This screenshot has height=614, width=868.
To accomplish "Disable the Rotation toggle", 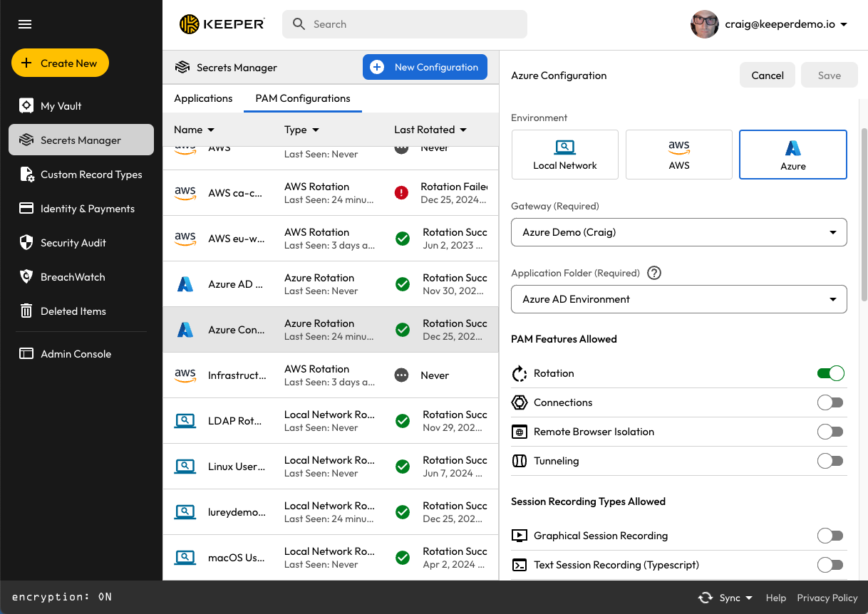I will 830,373.
